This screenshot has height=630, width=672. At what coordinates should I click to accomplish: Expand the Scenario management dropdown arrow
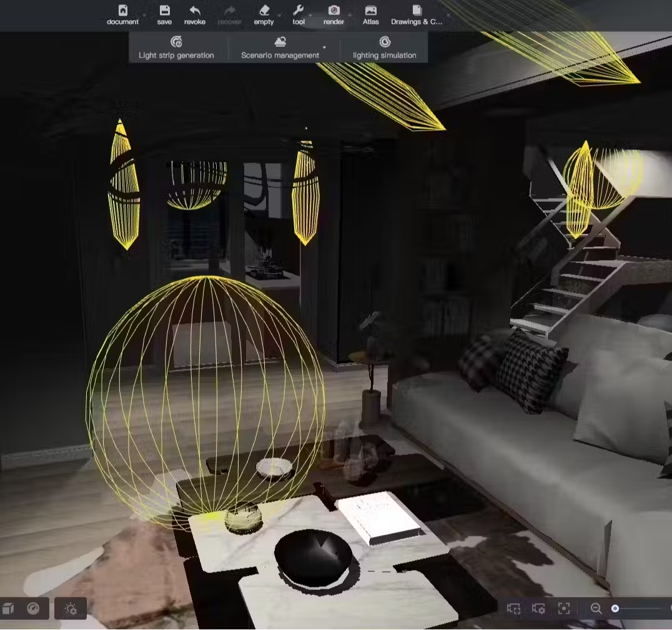point(324,47)
